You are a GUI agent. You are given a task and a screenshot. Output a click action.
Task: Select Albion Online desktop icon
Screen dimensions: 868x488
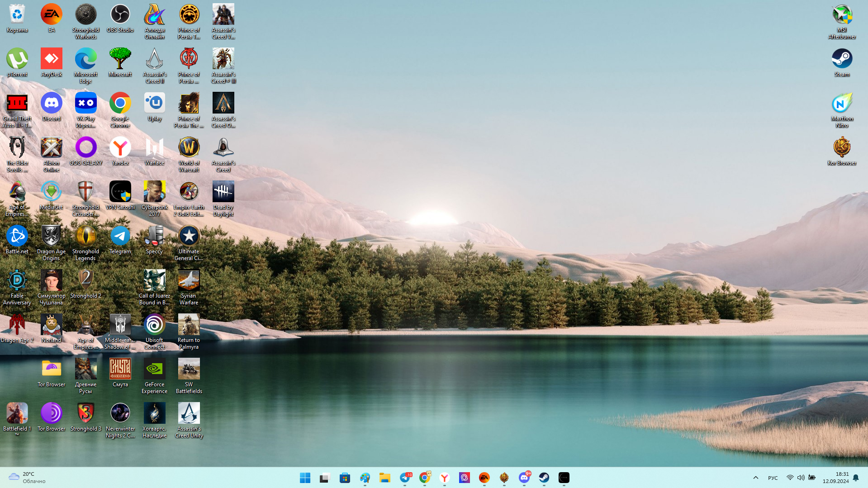click(x=52, y=155)
